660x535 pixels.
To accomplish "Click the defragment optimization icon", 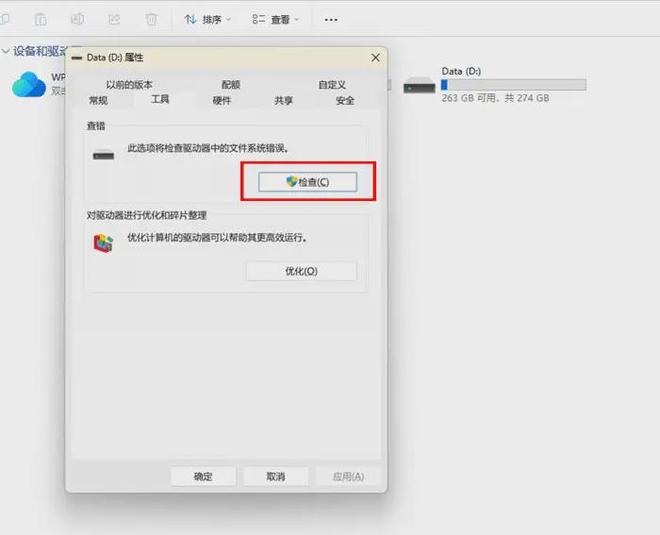I will click(103, 241).
